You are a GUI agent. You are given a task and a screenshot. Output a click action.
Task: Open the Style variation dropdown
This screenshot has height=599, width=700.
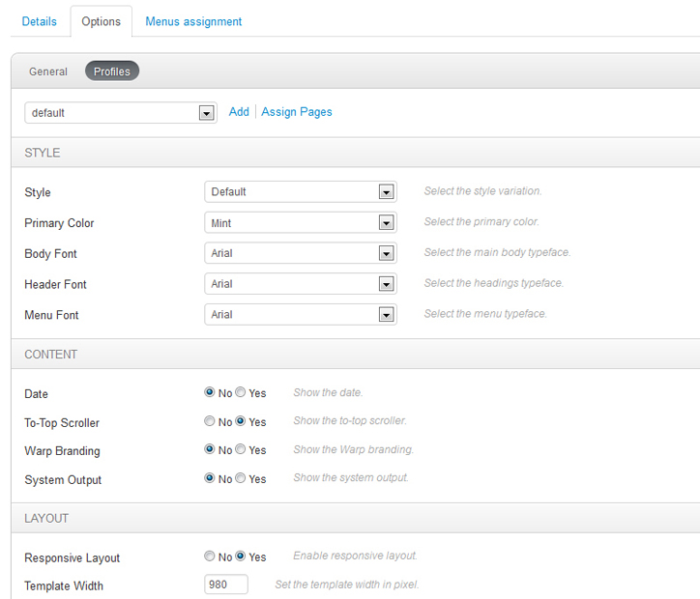tap(301, 192)
